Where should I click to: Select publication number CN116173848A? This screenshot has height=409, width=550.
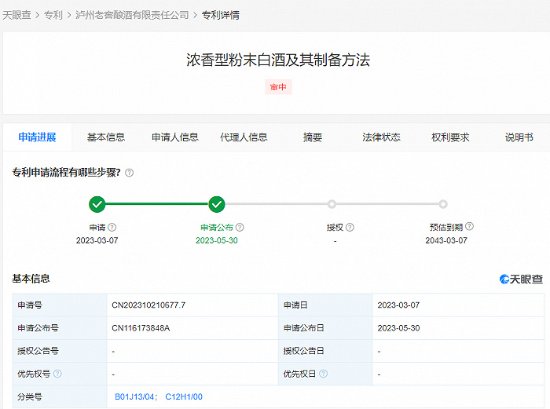click(x=141, y=328)
